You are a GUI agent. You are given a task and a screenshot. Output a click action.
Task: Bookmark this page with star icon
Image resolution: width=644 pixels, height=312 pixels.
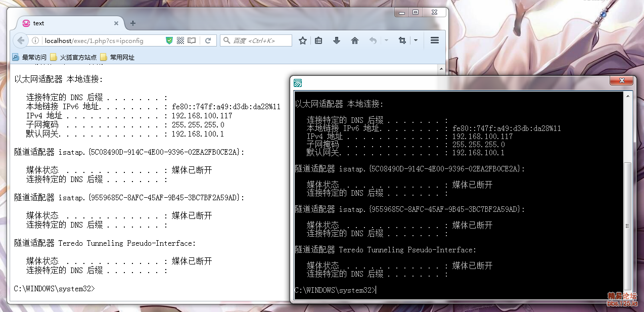tap(303, 40)
